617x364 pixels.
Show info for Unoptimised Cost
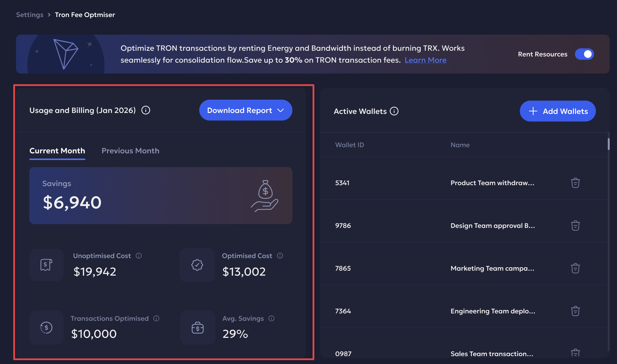click(x=139, y=256)
